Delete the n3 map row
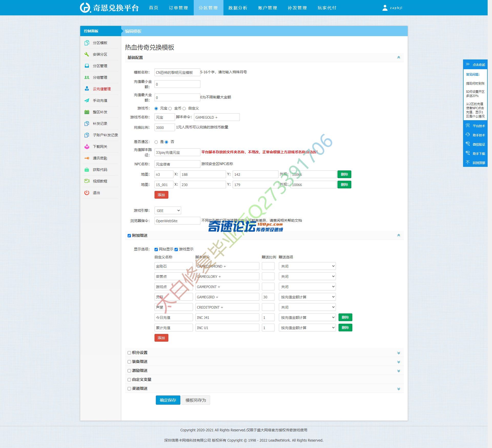 (x=344, y=174)
